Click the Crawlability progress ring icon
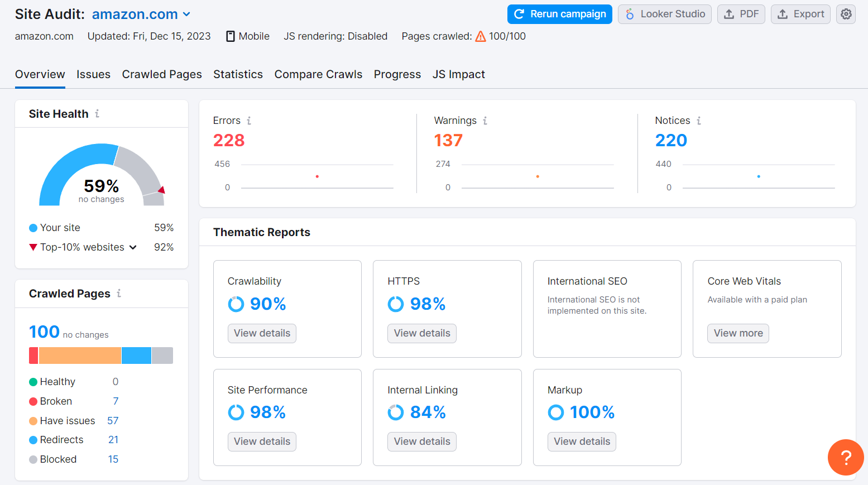 (236, 304)
